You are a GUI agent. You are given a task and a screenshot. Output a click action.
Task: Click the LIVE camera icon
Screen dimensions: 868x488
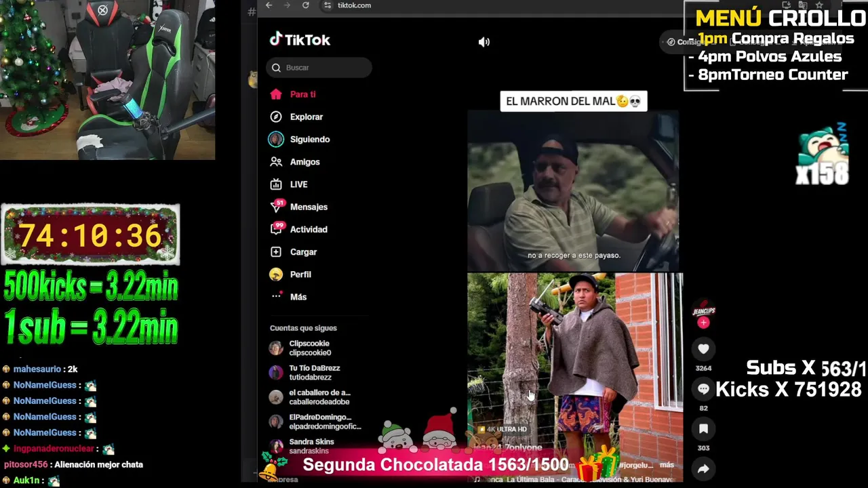275,184
